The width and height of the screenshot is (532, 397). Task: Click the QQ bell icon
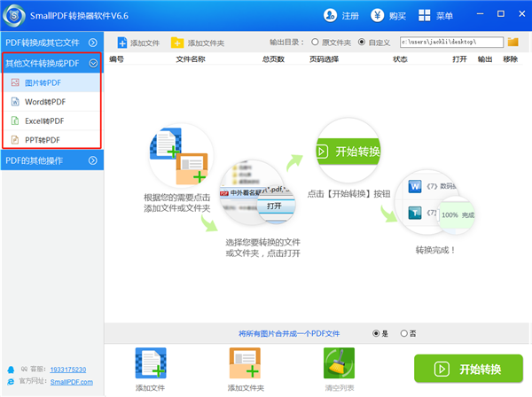[11, 370]
